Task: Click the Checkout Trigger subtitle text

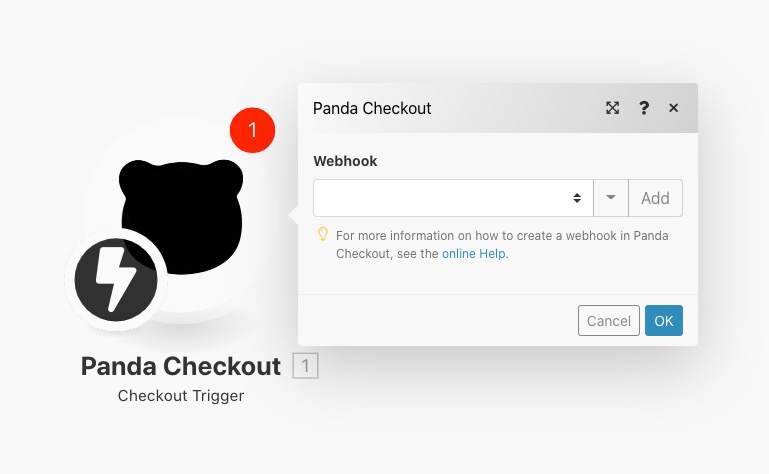Action: 181,395
